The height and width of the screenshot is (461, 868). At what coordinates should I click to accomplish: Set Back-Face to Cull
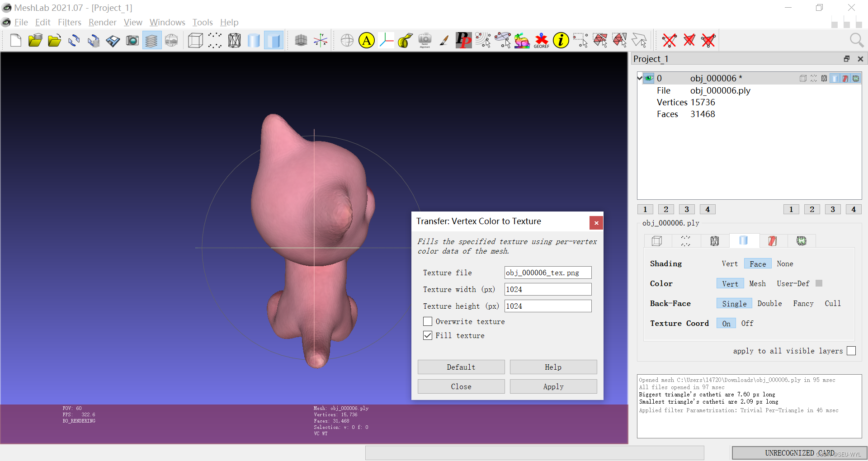(x=833, y=304)
